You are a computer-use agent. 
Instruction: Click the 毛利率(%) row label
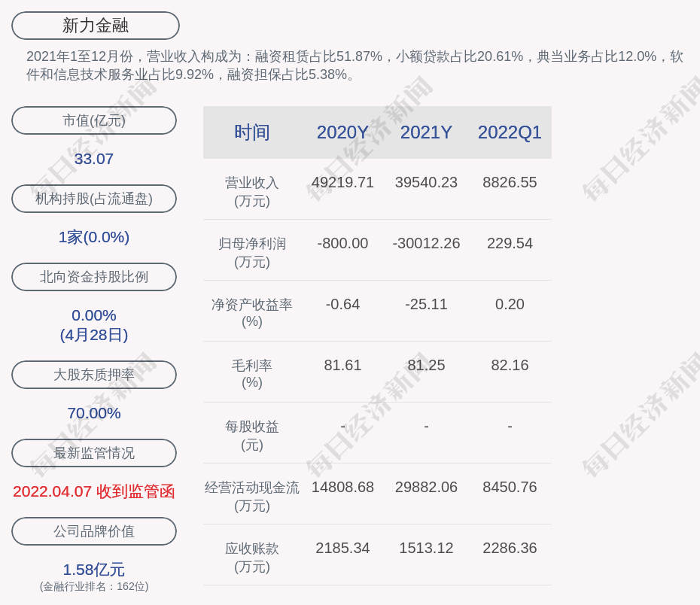tap(252, 374)
